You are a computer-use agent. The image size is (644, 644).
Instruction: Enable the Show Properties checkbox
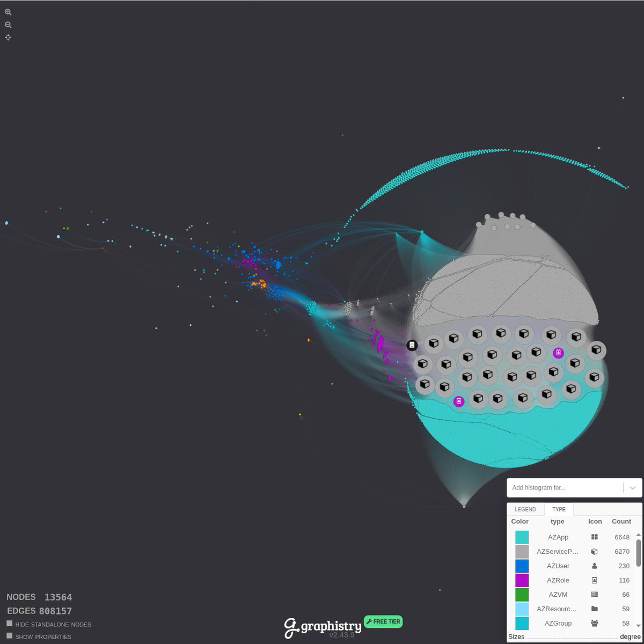coord(9,635)
